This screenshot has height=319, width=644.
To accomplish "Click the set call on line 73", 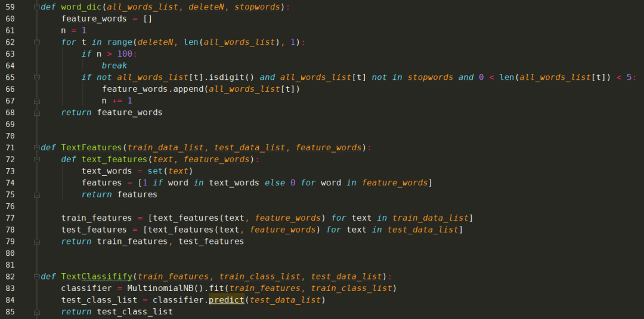I will pyautogui.click(x=155, y=171).
